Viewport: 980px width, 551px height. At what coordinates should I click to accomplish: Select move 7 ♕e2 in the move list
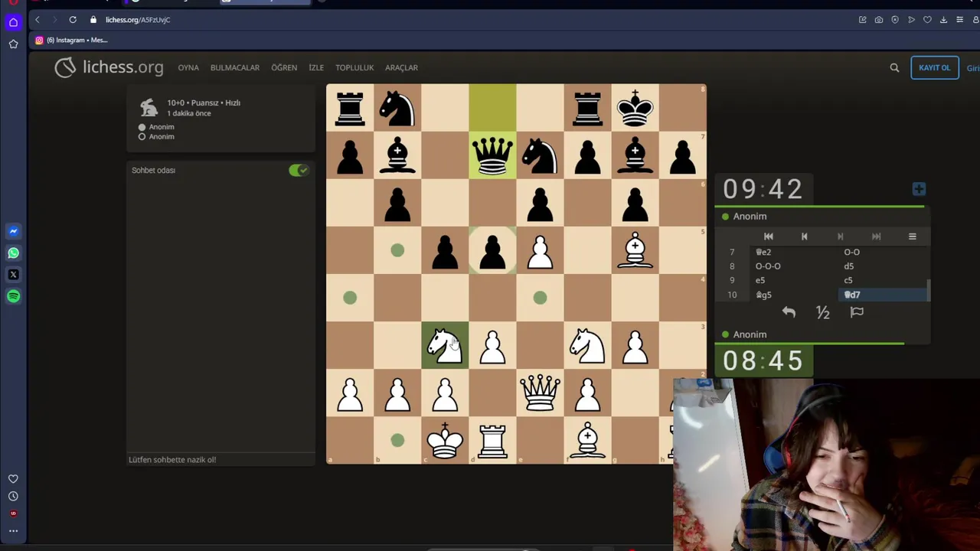(x=792, y=252)
